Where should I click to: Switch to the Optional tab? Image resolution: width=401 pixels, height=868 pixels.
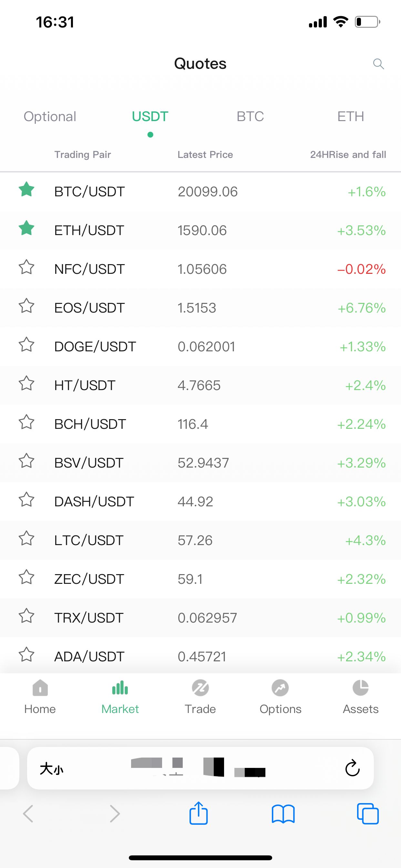pos(50,117)
